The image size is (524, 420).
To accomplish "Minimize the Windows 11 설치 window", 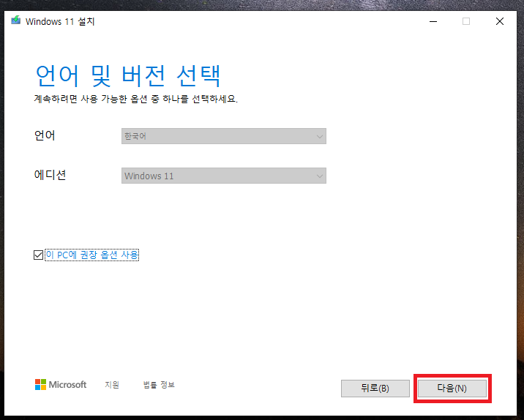I will coord(433,21).
